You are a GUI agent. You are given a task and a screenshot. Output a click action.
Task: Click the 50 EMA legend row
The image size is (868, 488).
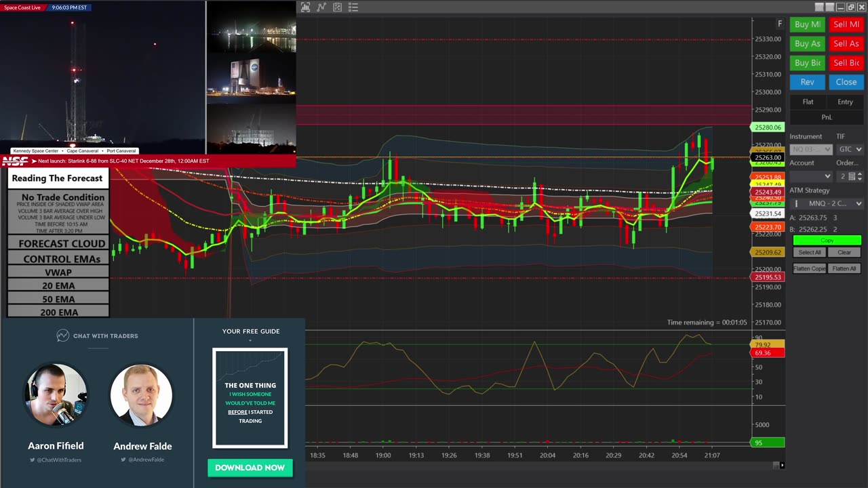coord(58,299)
